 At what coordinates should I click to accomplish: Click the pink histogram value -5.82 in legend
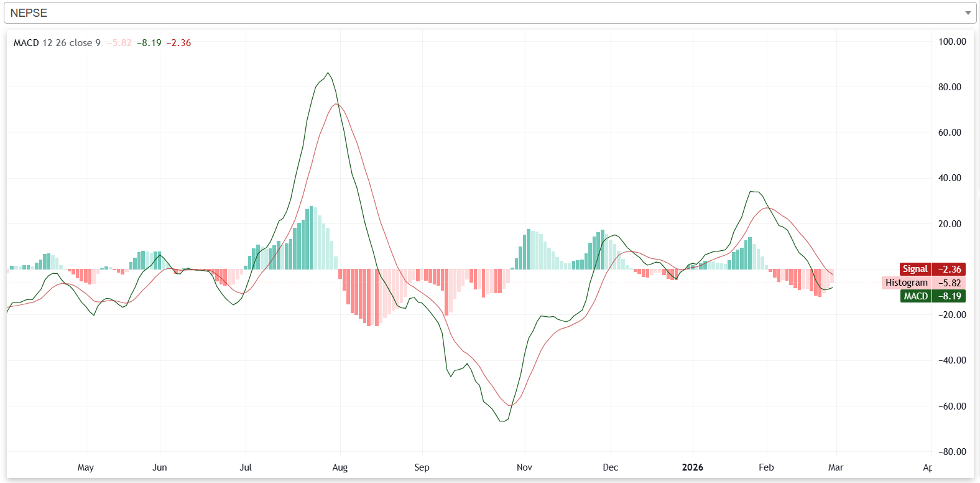pyautogui.click(x=119, y=43)
